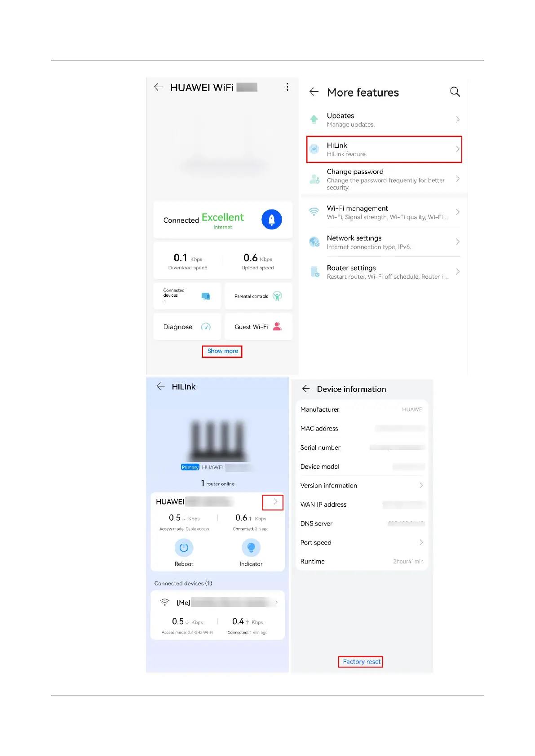The width and height of the screenshot is (535, 756).
Task: Click Change password user icon
Action: (x=314, y=179)
